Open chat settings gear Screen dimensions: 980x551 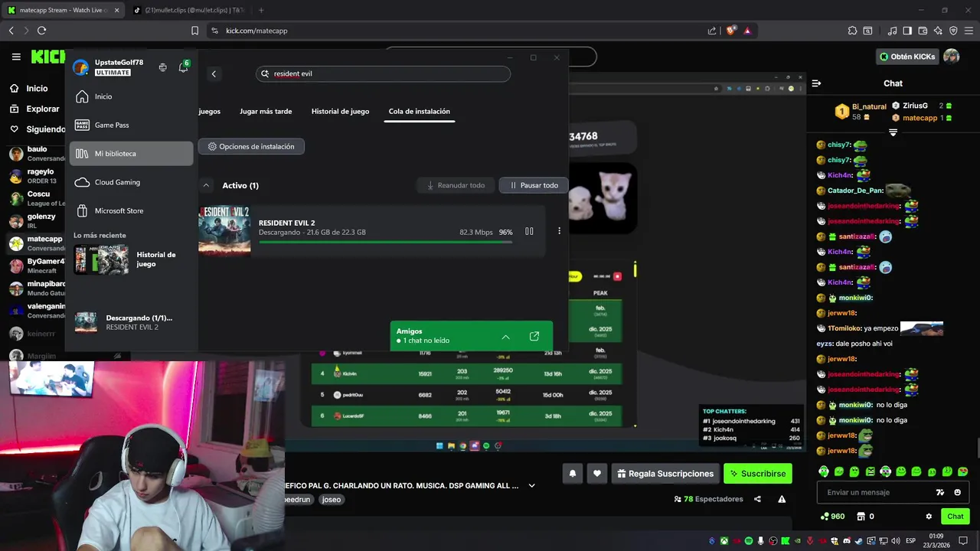(929, 517)
